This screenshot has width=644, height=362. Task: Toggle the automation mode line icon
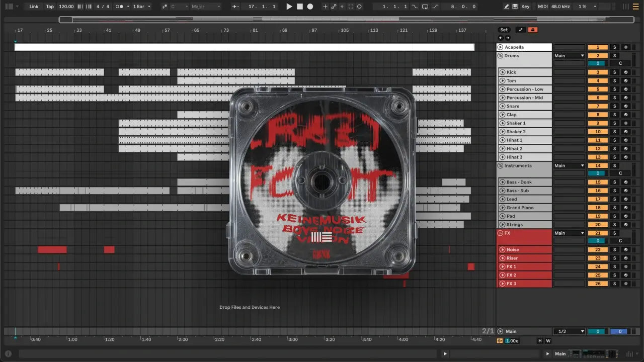point(521,30)
